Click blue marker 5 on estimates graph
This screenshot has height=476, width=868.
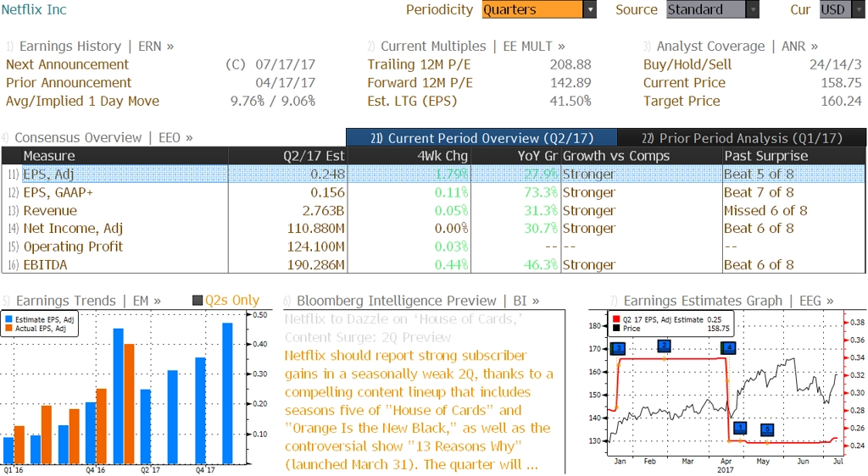coord(766,429)
